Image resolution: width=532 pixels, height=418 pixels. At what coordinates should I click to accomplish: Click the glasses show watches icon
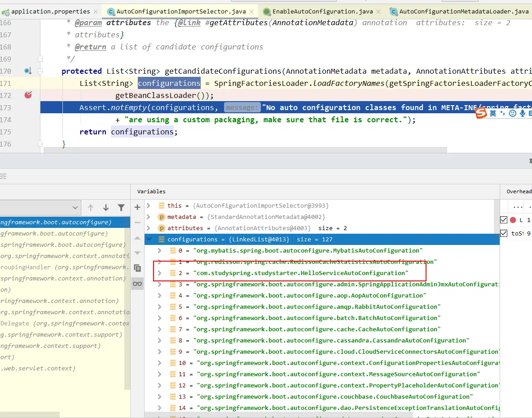(137, 284)
